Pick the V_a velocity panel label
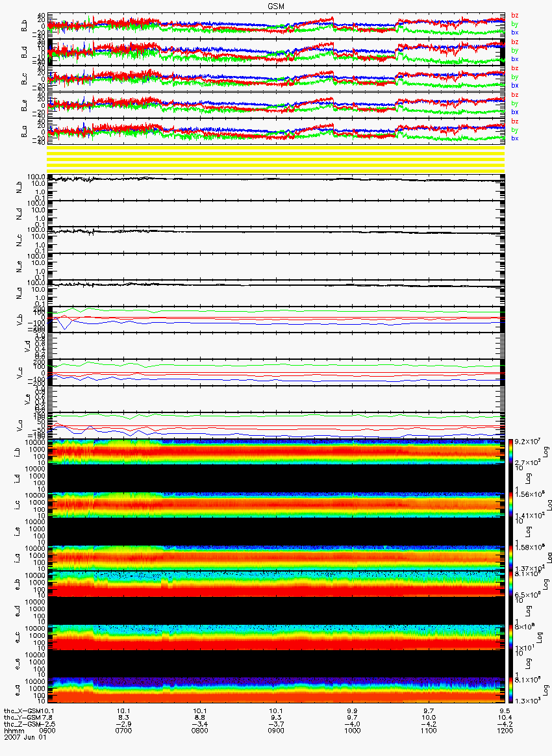 pyautogui.click(x=19, y=425)
